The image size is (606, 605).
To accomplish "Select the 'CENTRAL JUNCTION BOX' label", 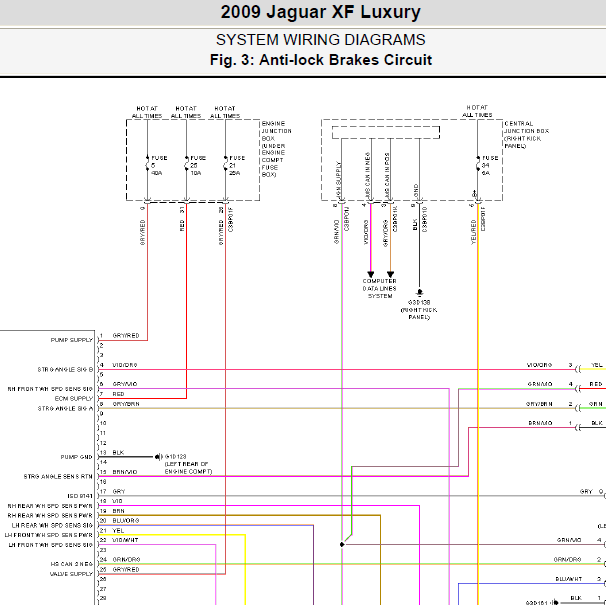I will (526, 135).
